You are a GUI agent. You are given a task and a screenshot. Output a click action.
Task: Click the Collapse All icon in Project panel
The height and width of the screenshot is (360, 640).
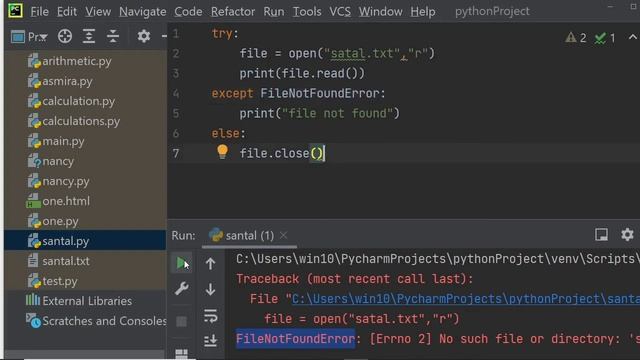pyautogui.click(x=113, y=36)
